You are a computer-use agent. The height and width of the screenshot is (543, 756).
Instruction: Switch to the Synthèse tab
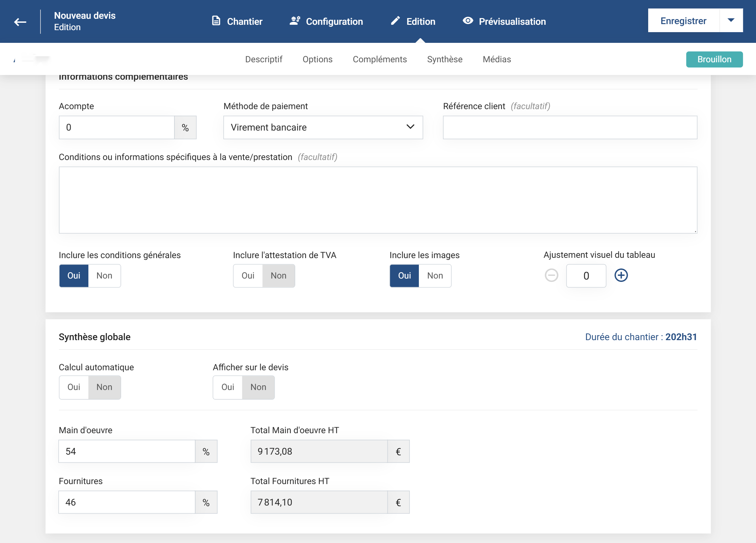click(445, 59)
